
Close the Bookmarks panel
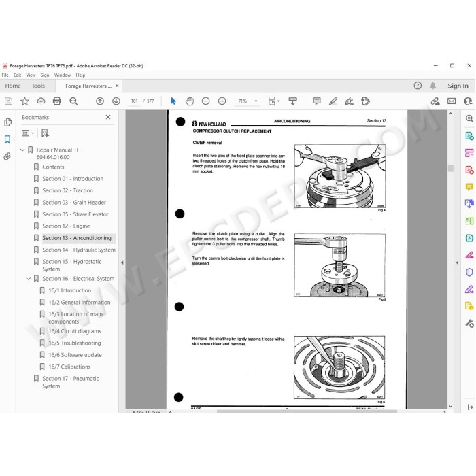108,117
